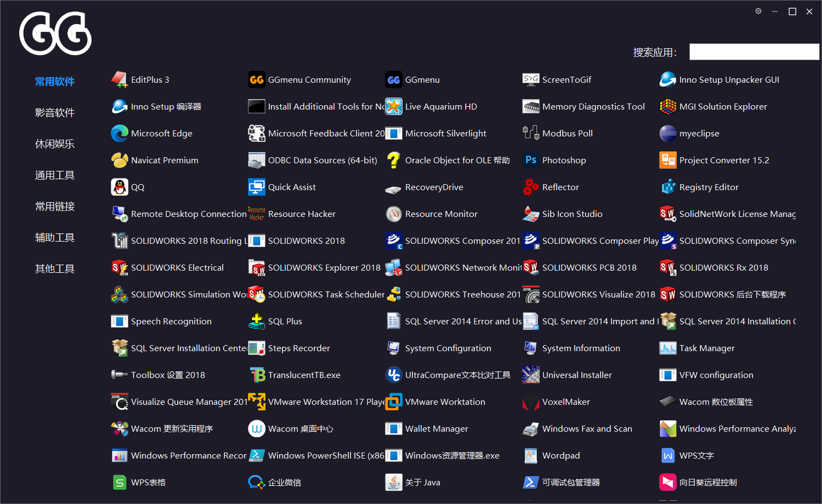Open Wacom 桌面中心 icon
822x504 pixels.
pyautogui.click(x=257, y=428)
